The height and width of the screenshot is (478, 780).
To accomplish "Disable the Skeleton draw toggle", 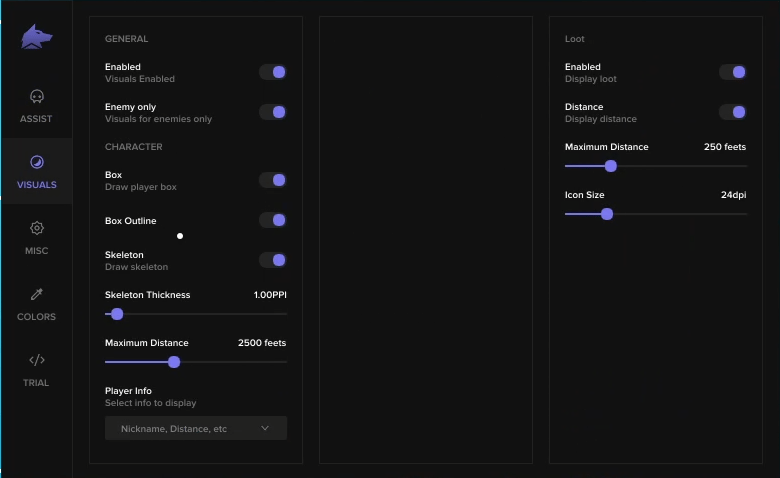I will pos(273,260).
